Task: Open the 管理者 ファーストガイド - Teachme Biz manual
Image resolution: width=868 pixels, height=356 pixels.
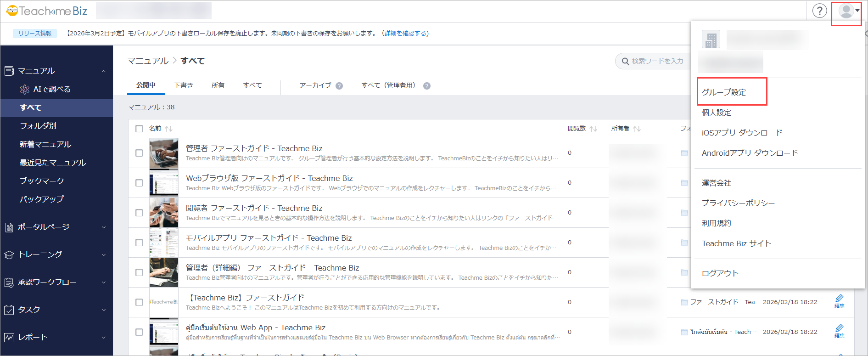Action: point(254,148)
